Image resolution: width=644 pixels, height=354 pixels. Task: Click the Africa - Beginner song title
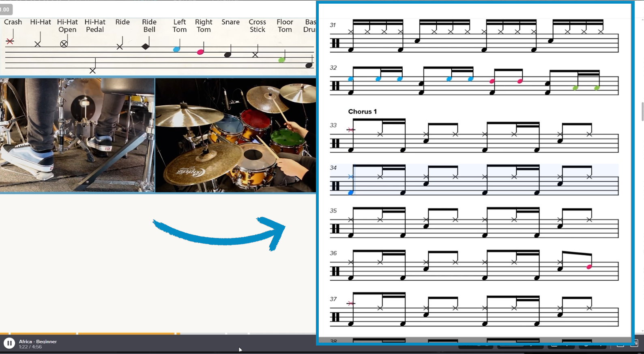pos(38,341)
